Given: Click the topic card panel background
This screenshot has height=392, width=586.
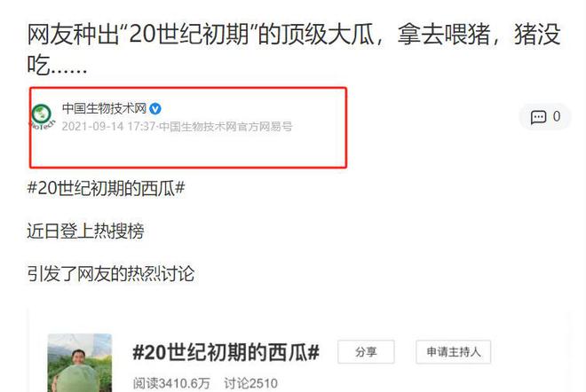Looking at the screenshot, I should point(299,350).
